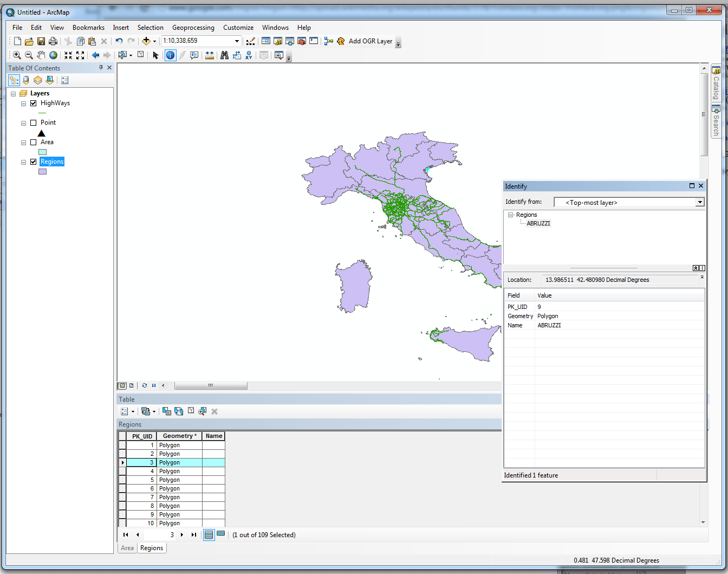Viewport: 728px width, 574px height.
Task: Open the Catalog side tab
Action: [716, 83]
